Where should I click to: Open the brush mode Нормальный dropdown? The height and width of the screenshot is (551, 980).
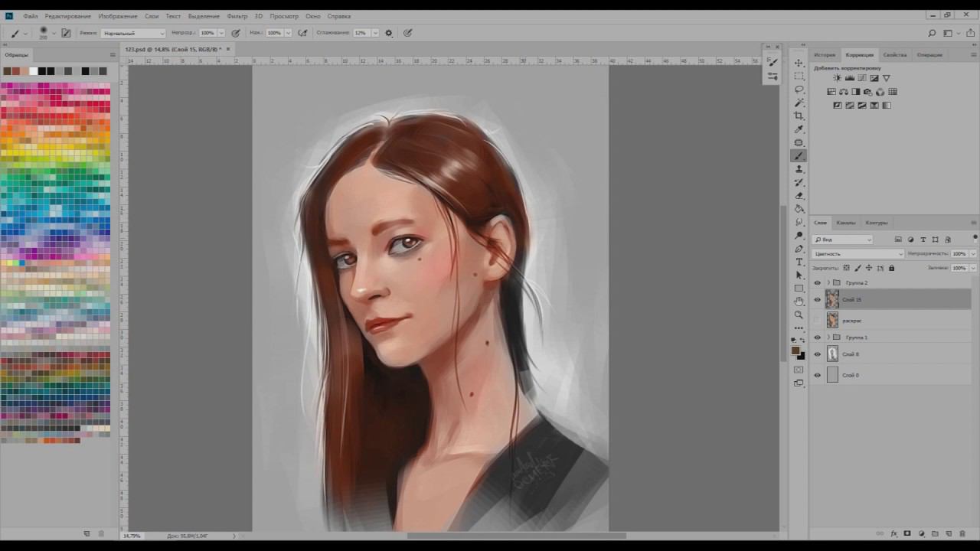pyautogui.click(x=132, y=33)
